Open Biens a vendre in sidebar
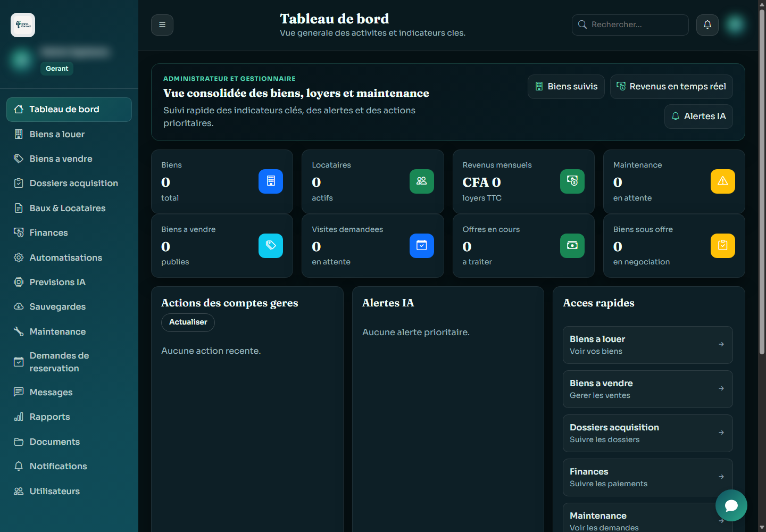 pos(69,159)
